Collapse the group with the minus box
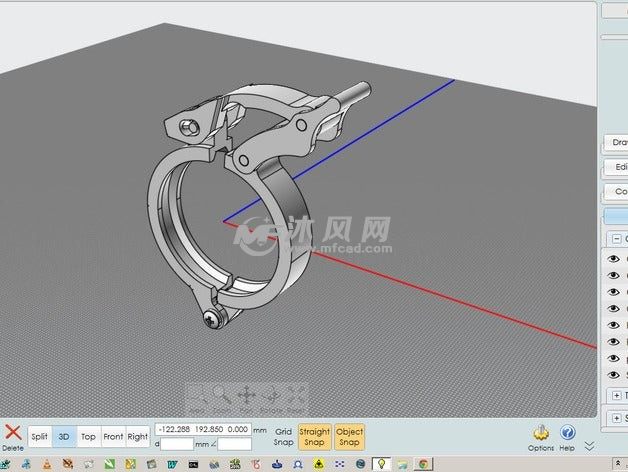 coord(617,239)
